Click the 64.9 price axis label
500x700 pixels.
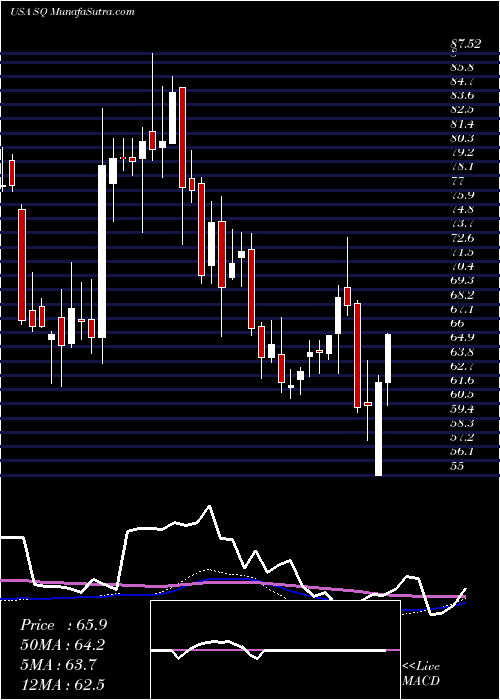(x=463, y=338)
